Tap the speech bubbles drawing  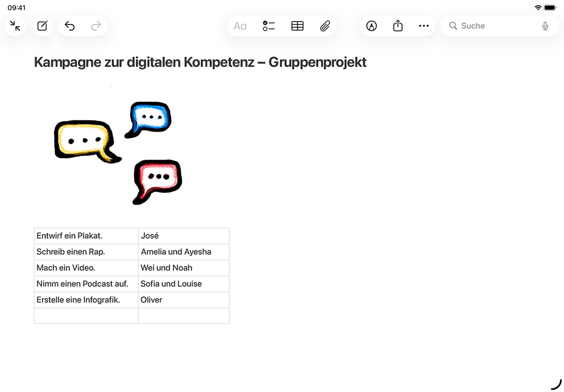119,152
